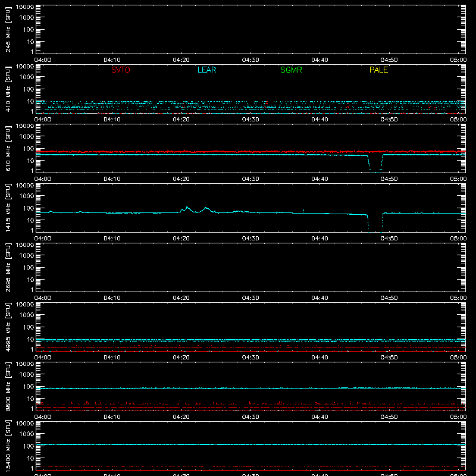
Task: Click the 100 y-axis label of the 4995 MHz panel
Action: pyautogui.click(x=29, y=327)
